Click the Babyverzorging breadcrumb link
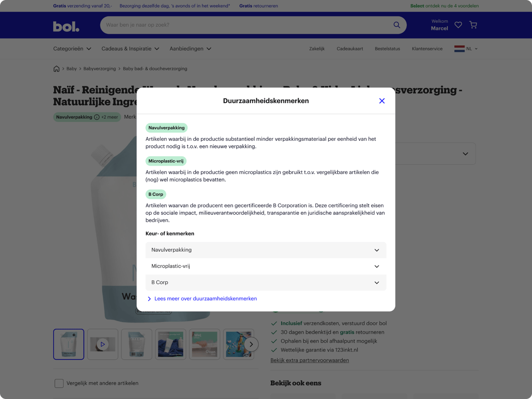 pyautogui.click(x=99, y=68)
